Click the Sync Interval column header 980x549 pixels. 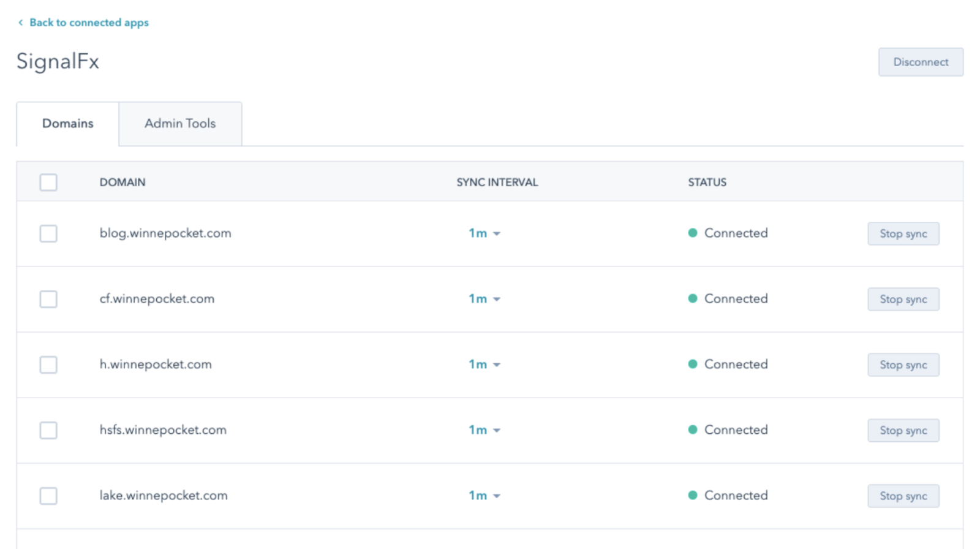[497, 182]
